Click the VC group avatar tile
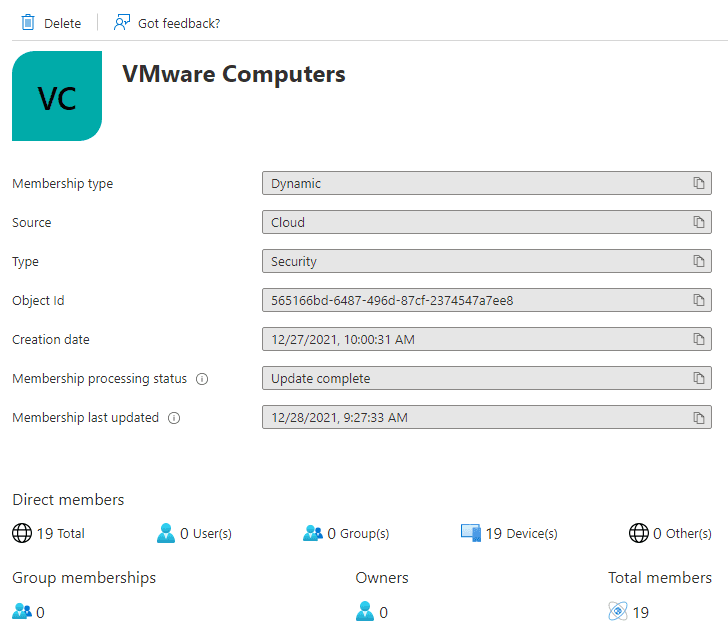 (57, 96)
